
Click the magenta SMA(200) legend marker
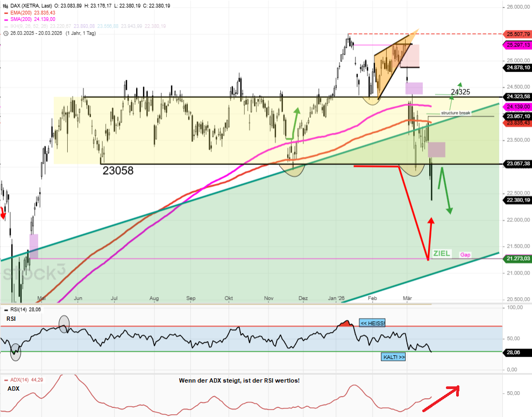[5, 19]
